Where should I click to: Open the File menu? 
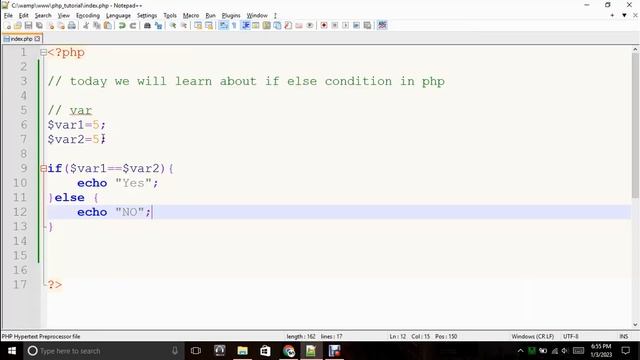8,16
